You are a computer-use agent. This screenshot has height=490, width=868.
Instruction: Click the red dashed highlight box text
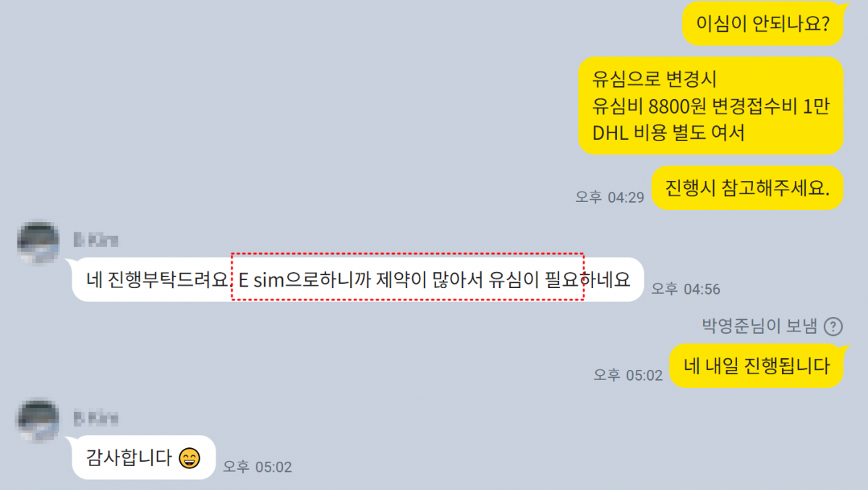tap(407, 276)
